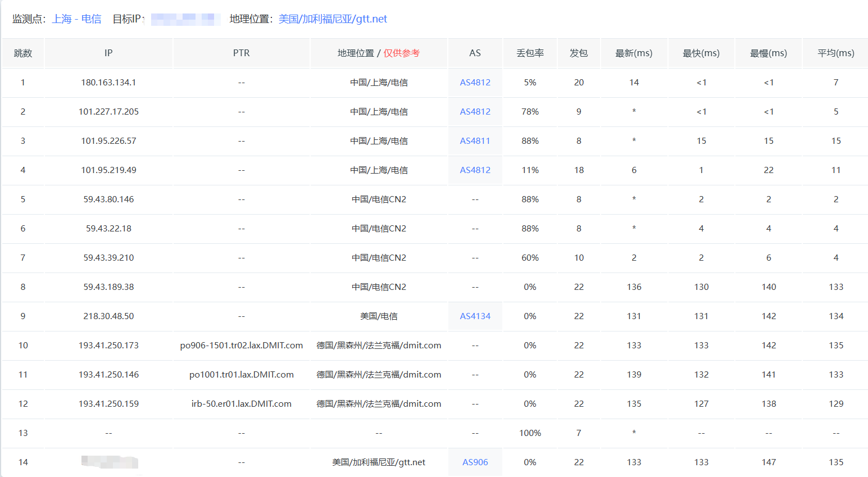Click the IP column header

click(108, 53)
